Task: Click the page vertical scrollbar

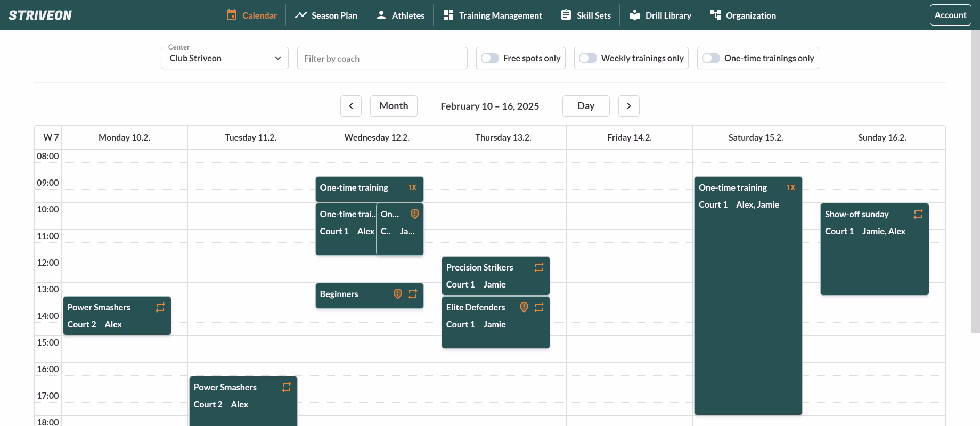Action: point(975,181)
